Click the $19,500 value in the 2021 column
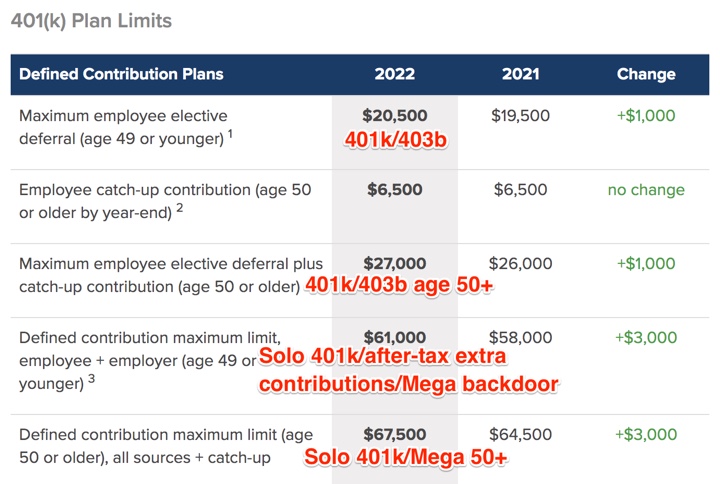 click(x=520, y=115)
